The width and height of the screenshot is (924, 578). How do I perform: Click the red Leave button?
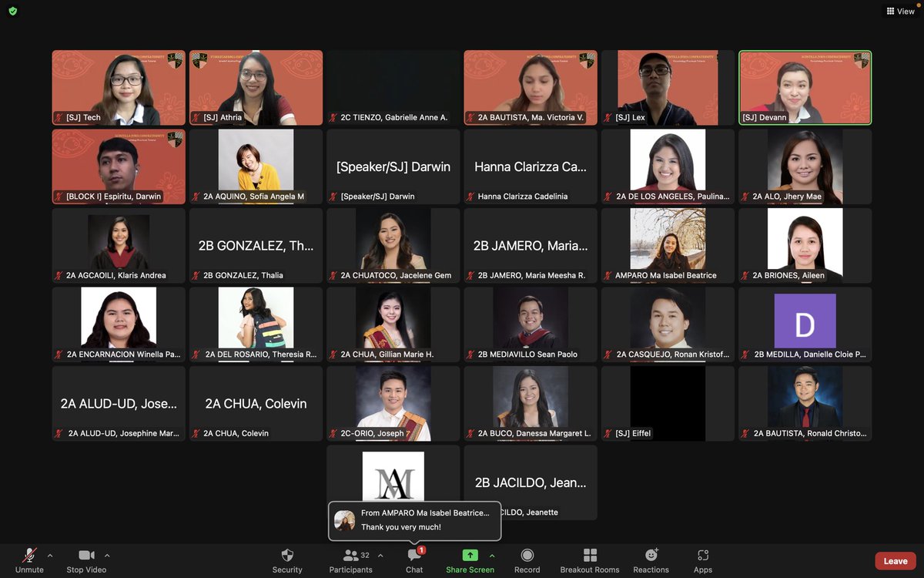click(x=896, y=561)
